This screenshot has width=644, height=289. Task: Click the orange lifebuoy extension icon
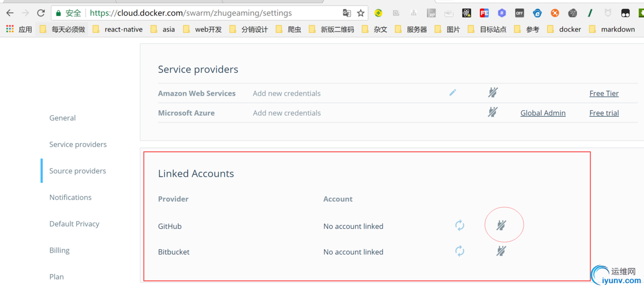(555, 13)
